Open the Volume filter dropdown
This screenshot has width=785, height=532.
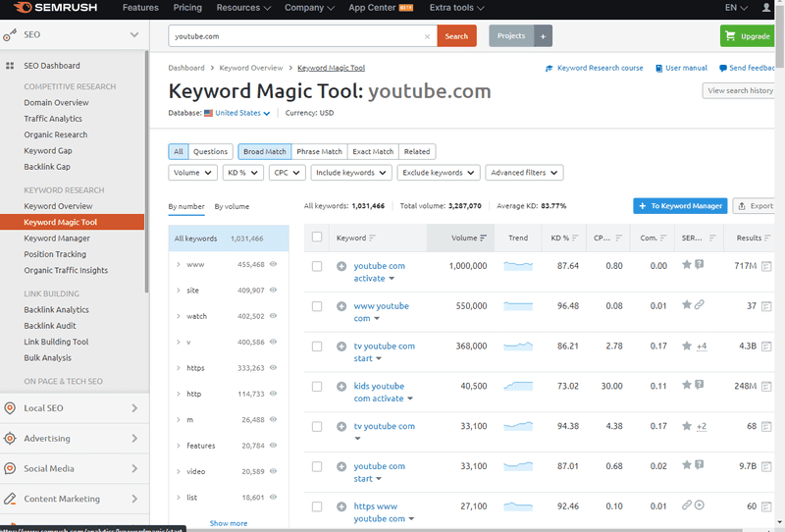tap(192, 173)
